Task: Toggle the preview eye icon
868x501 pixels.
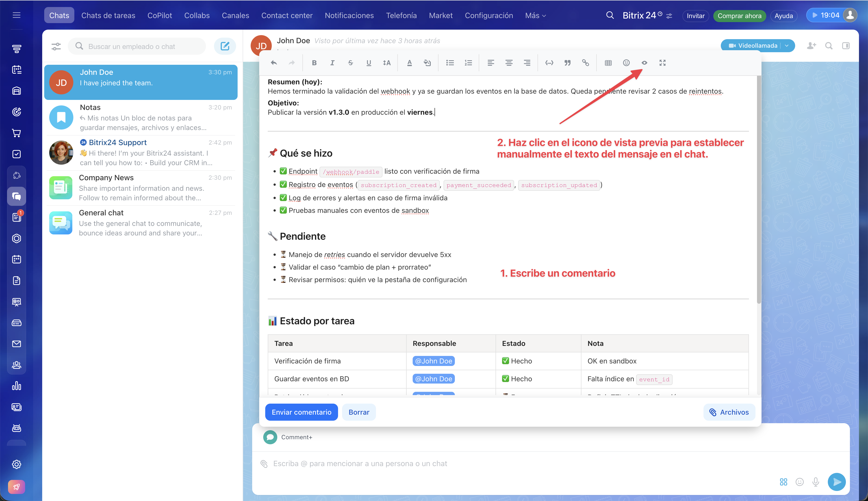Action: 644,63
